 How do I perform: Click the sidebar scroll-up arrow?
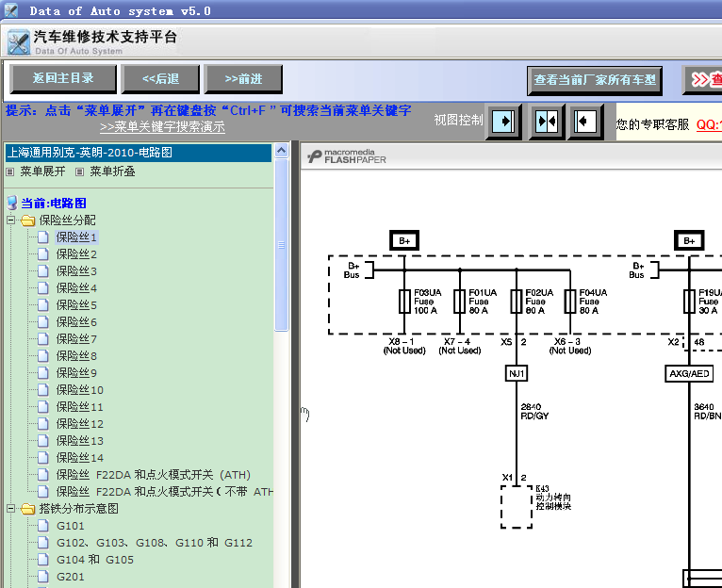click(x=281, y=150)
